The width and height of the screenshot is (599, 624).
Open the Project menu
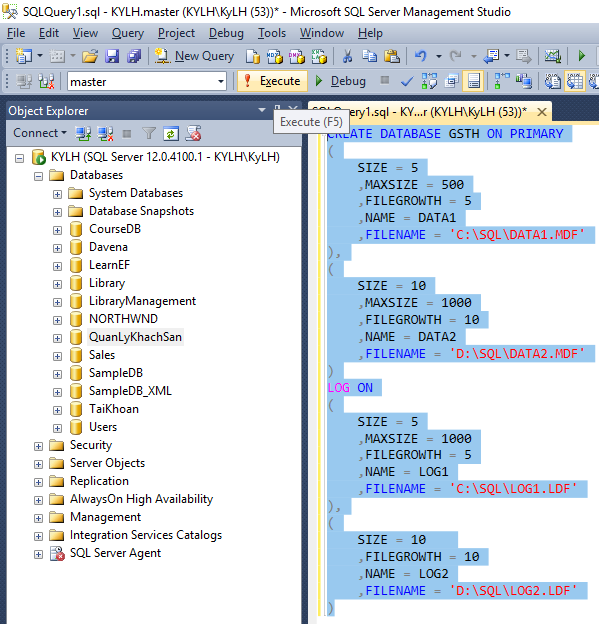176,33
